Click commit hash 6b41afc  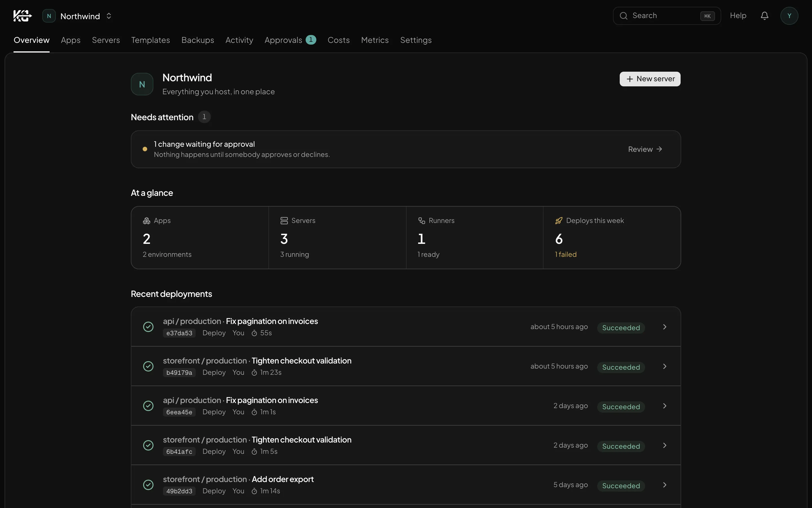[179, 452]
